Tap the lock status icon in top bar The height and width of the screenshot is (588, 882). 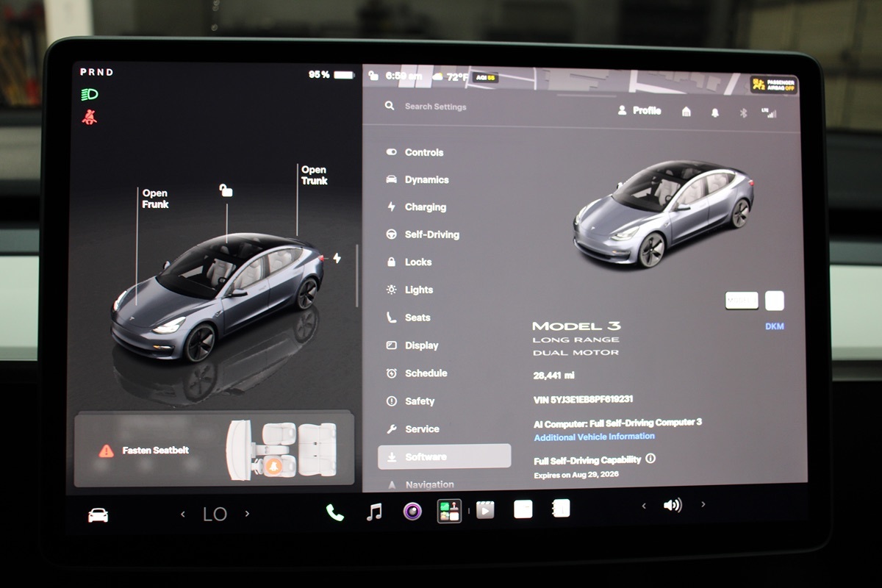[x=373, y=75]
